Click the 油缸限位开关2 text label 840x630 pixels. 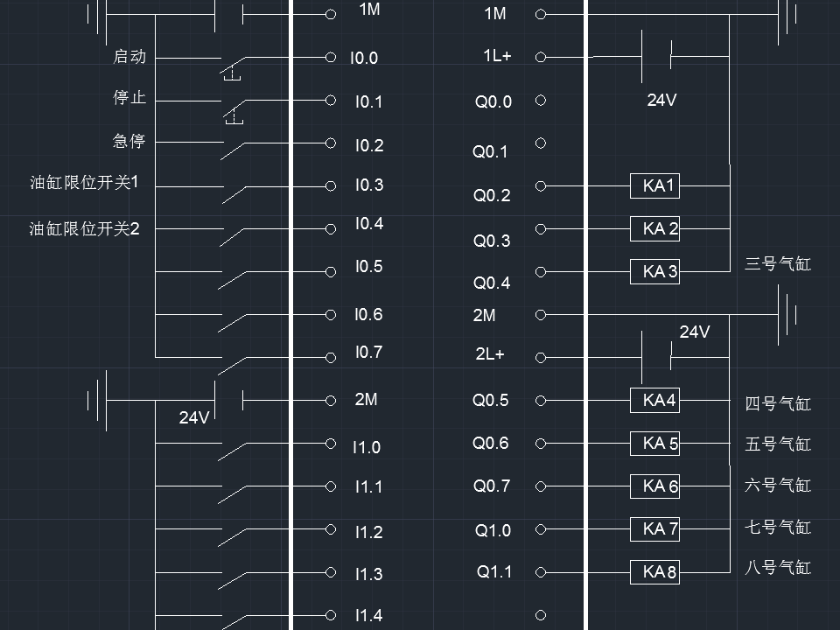click(85, 229)
